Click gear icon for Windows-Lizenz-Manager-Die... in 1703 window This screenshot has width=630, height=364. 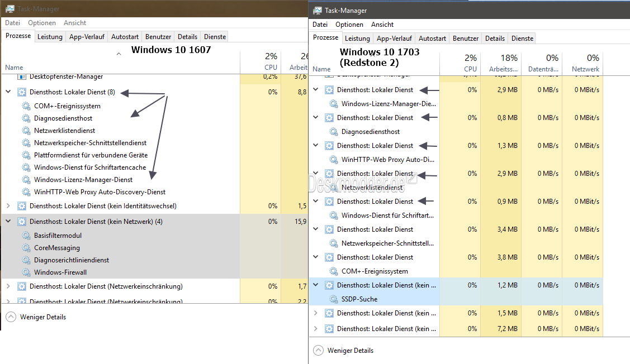tap(334, 103)
